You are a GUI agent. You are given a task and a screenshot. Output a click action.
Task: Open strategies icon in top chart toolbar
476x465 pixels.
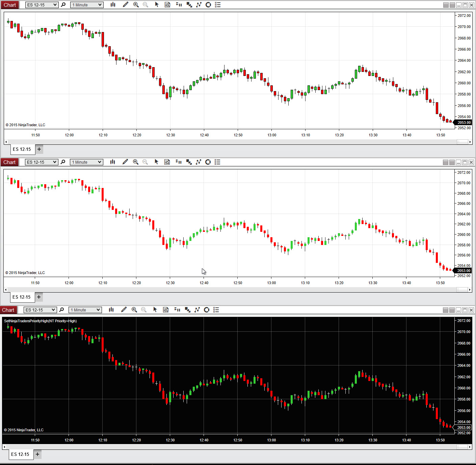[x=189, y=5]
